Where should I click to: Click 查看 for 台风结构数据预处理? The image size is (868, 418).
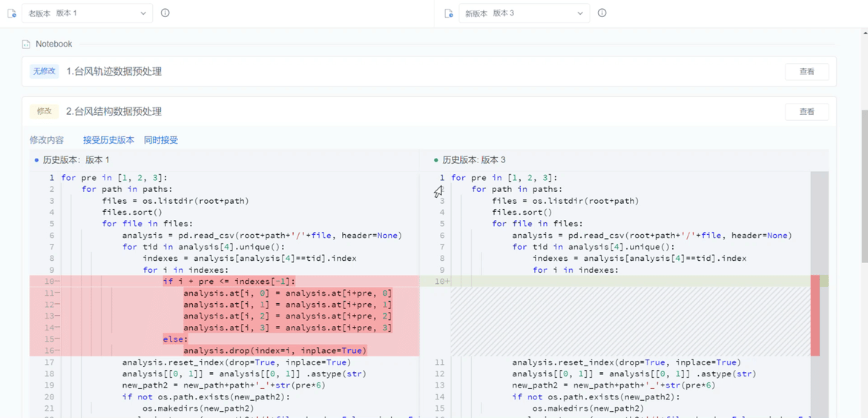click(x=806, y=112)
